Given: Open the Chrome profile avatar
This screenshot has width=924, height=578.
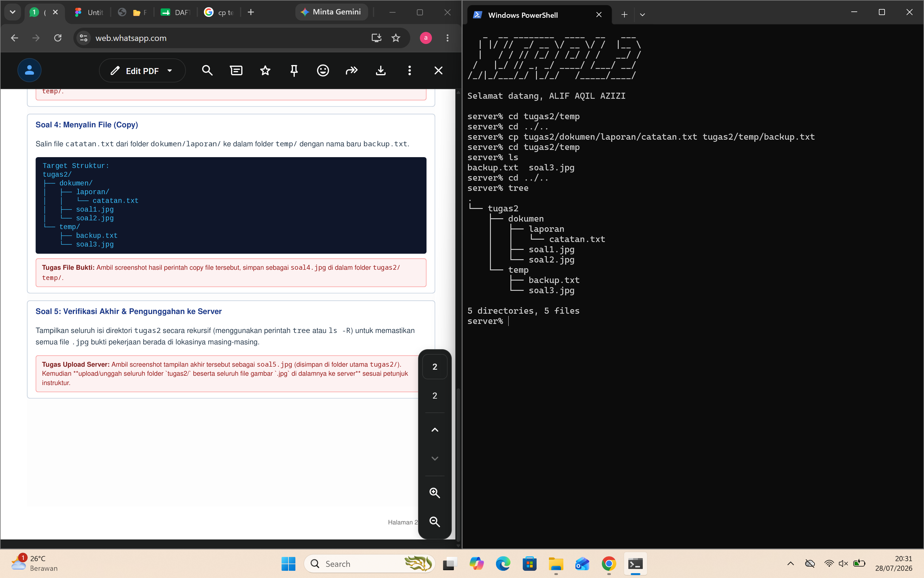Looking at the screenshot, I should pyautogui.click(x=426, y=38).
